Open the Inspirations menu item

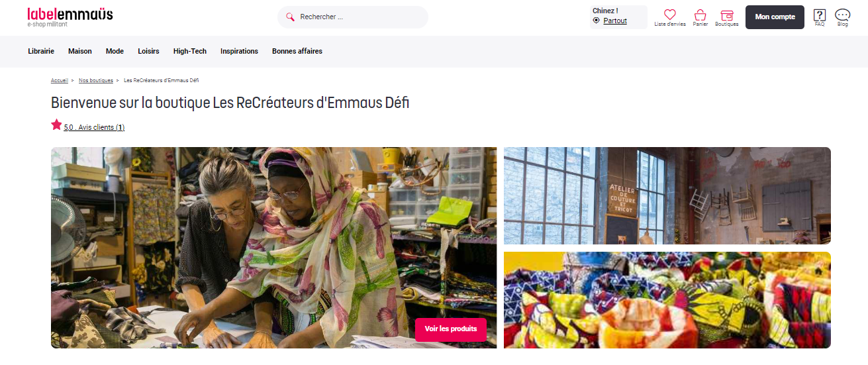coord(239,51)
